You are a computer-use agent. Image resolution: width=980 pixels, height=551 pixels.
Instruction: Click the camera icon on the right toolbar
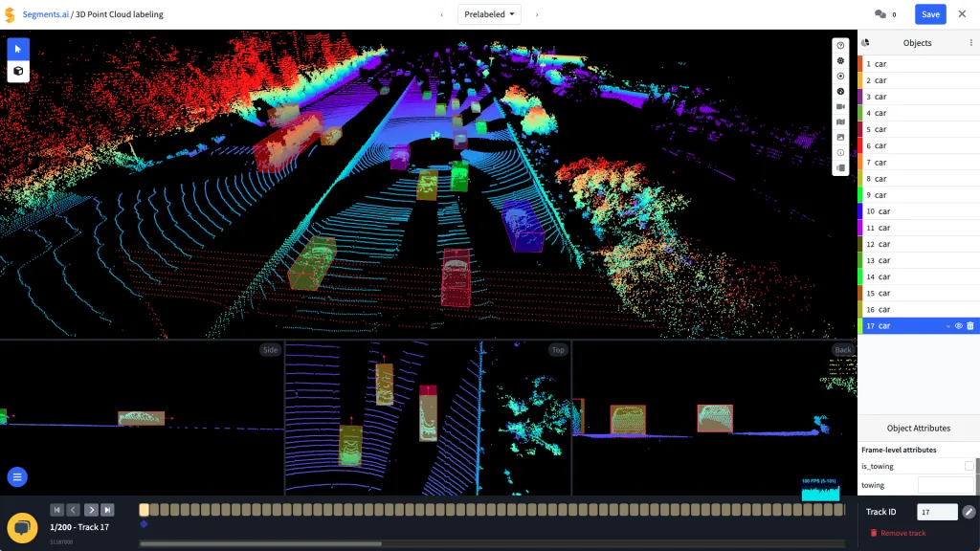(x=841, y=107)
